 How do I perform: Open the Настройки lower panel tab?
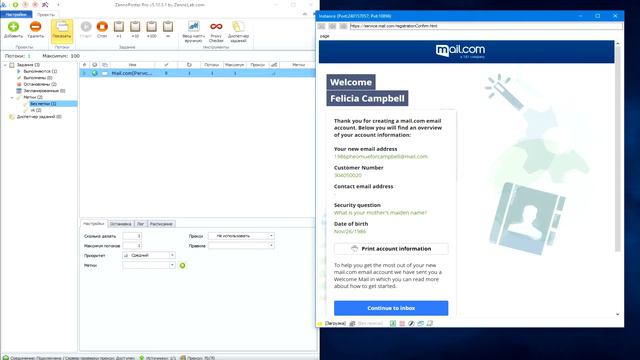coord(93,224)
